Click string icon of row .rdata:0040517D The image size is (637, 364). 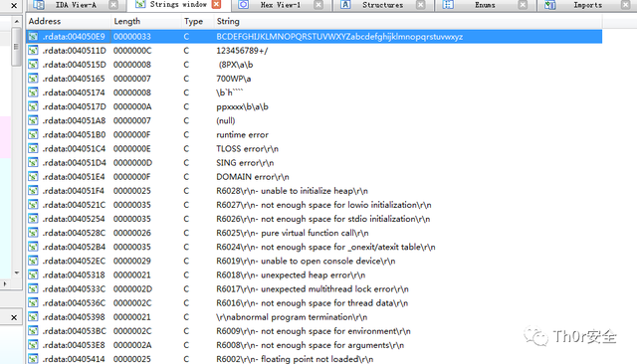point(33,106)
